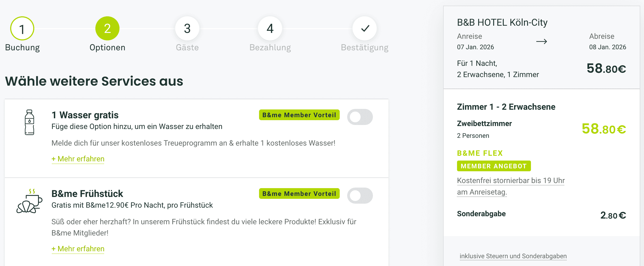
Task: Click the Sonderabgabe 2.80€ amount
Action: (613, 215)
